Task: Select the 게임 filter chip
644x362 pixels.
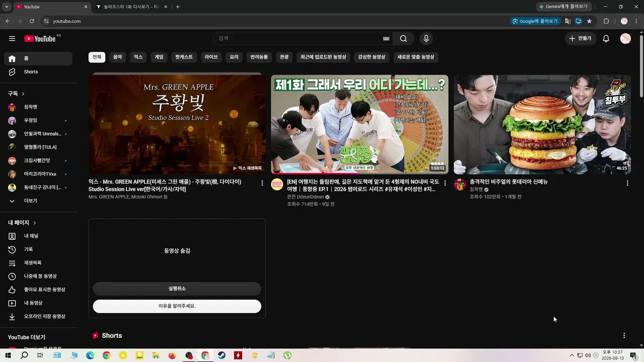Action: tap(159, 57)
